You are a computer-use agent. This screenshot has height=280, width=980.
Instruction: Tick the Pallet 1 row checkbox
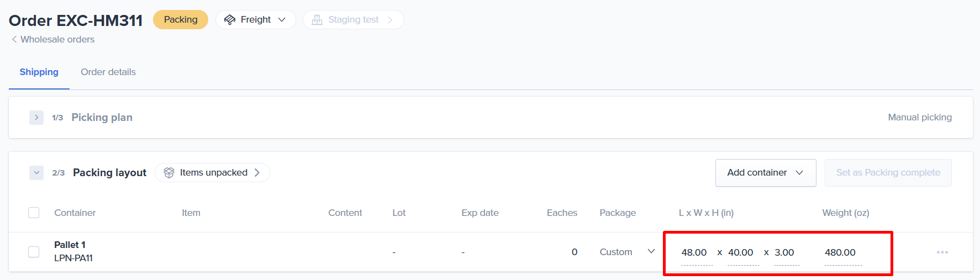pos(34,252)
